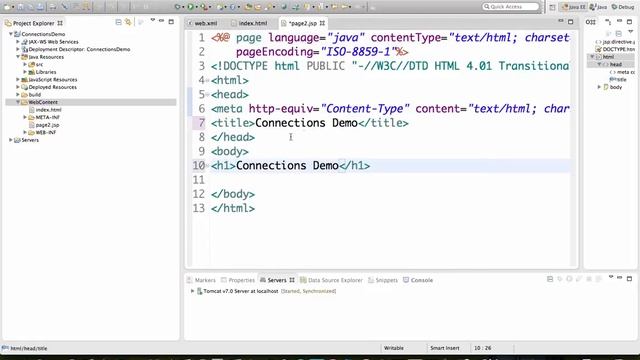Click the Smart Insert status entry
Viewport: 640px width, 360px height.
444,348
